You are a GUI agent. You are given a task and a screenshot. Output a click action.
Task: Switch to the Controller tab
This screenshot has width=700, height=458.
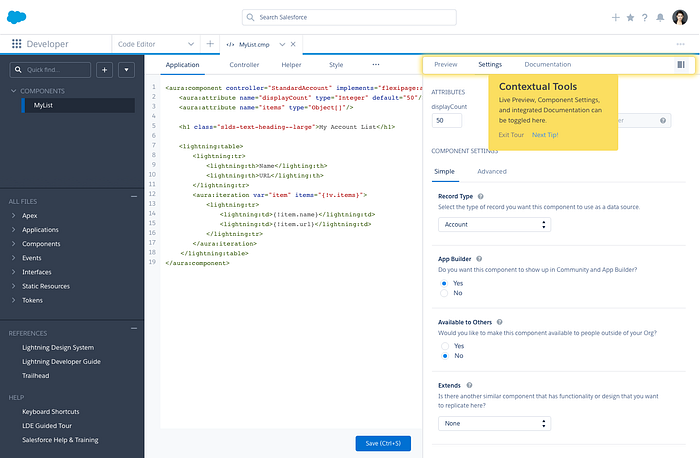(x=244, y=64)
